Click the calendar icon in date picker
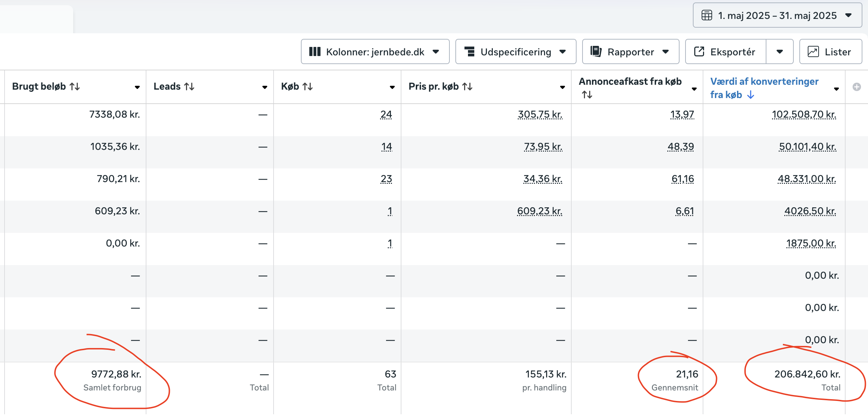 tap(707, 15)
